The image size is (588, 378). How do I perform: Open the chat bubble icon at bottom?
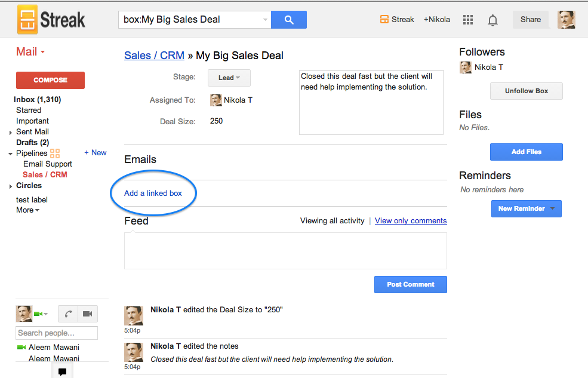[62, 371]
